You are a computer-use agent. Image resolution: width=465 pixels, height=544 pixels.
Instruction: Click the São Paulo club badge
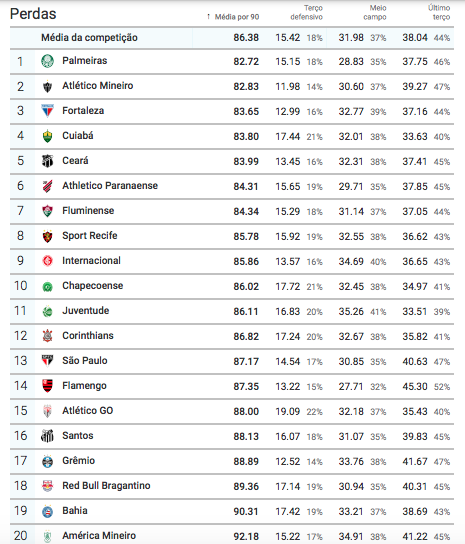tap(48, 361)
